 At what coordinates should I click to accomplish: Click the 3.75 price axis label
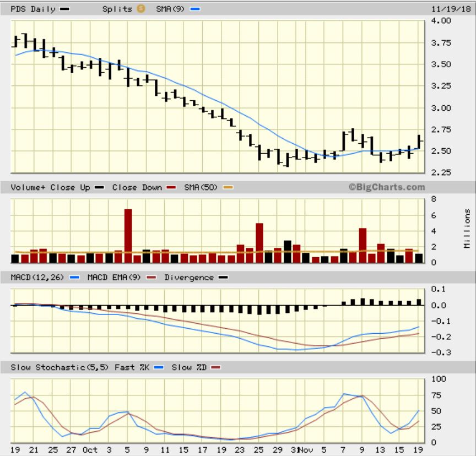coord(441,43)
